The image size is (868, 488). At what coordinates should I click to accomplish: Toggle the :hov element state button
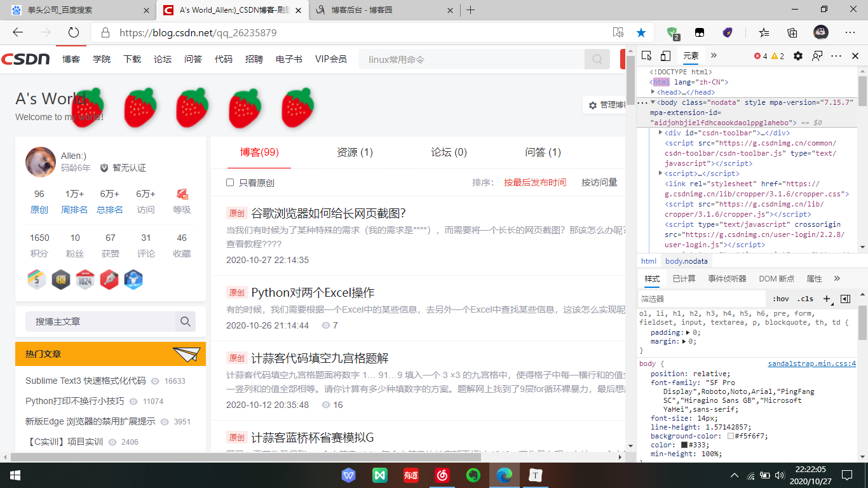point(780,299)
